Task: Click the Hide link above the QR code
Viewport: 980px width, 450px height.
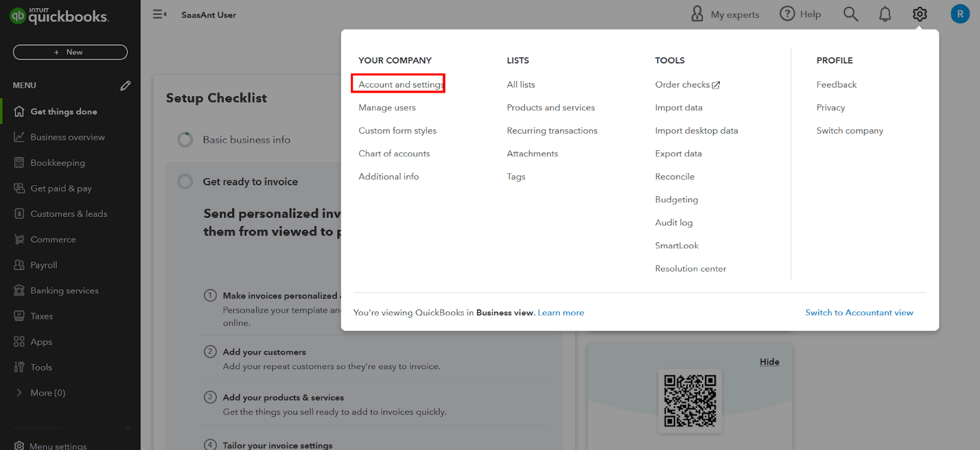Action: tap(769, 362)
